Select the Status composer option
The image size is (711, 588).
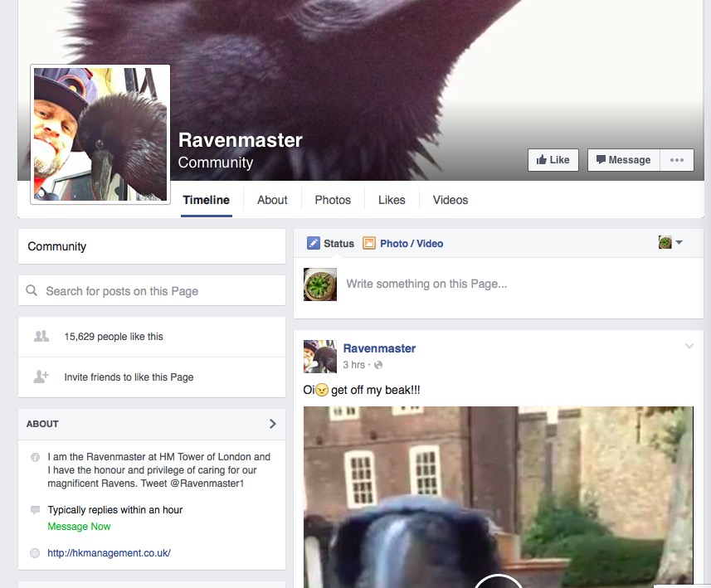[330, 244]
